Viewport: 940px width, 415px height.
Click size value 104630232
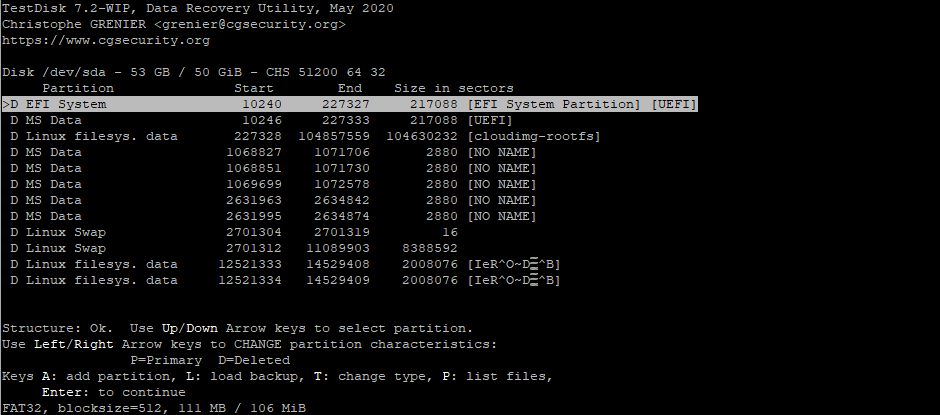pyautogui.click(x=422, y=136)
